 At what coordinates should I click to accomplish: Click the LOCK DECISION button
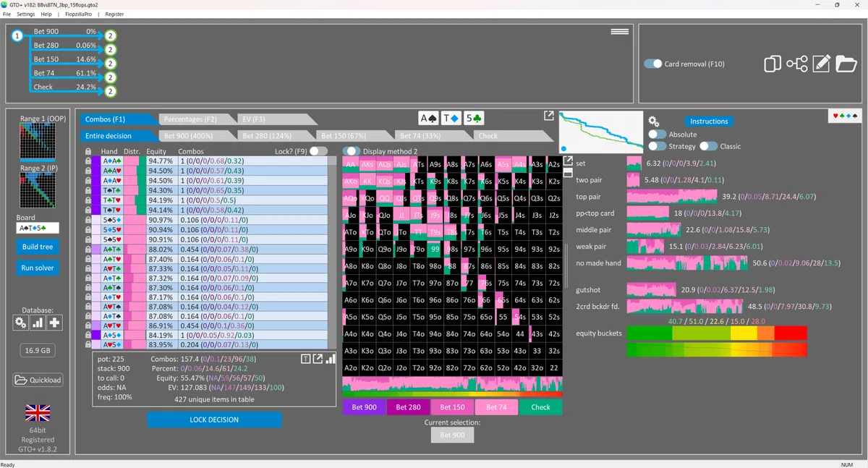[214, 420]
